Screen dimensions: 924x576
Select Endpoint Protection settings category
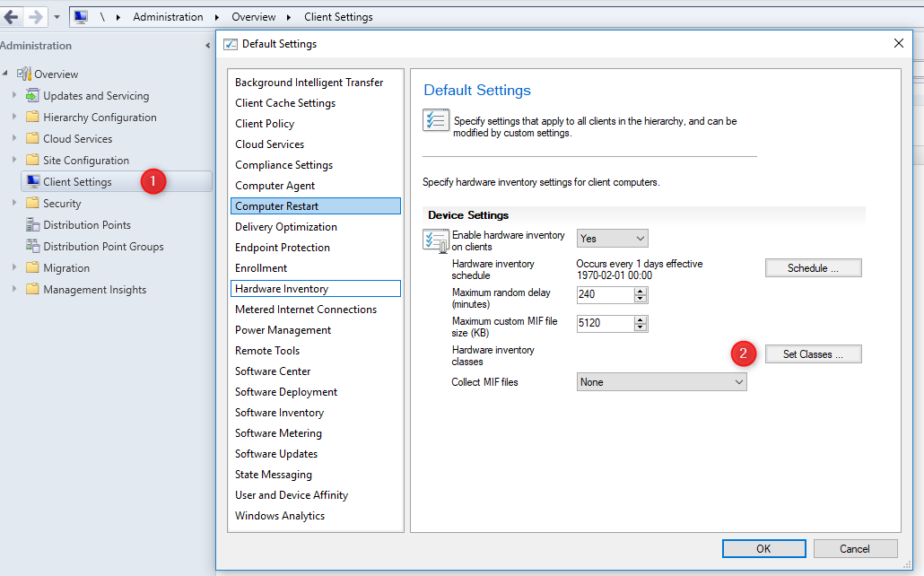pyautogui.click(x=283, y=248)
